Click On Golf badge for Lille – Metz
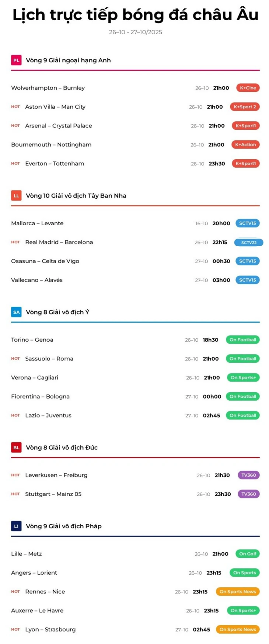Screen dimensions: 269x644 coord(248,554)
